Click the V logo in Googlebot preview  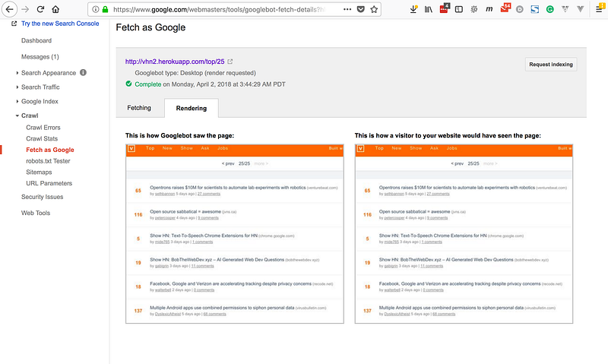click(x=131, y=148)
